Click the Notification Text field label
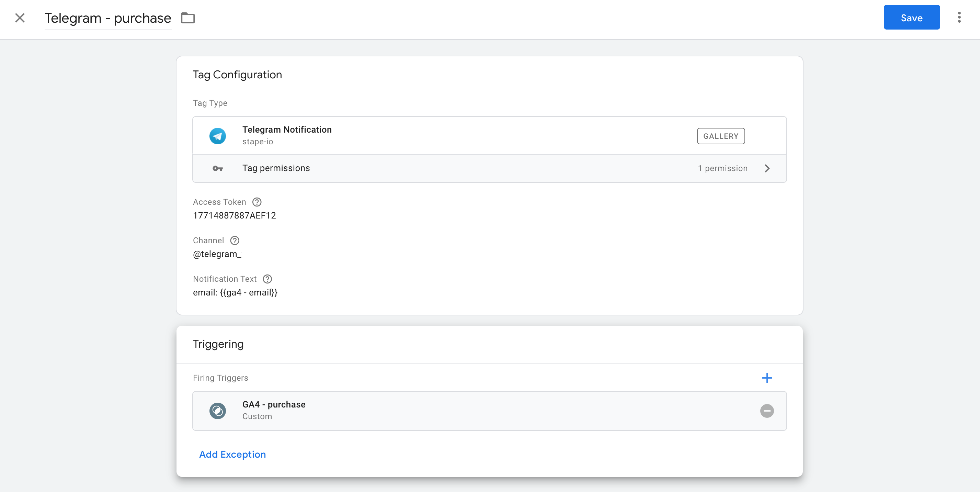 (x=225, y=279)
